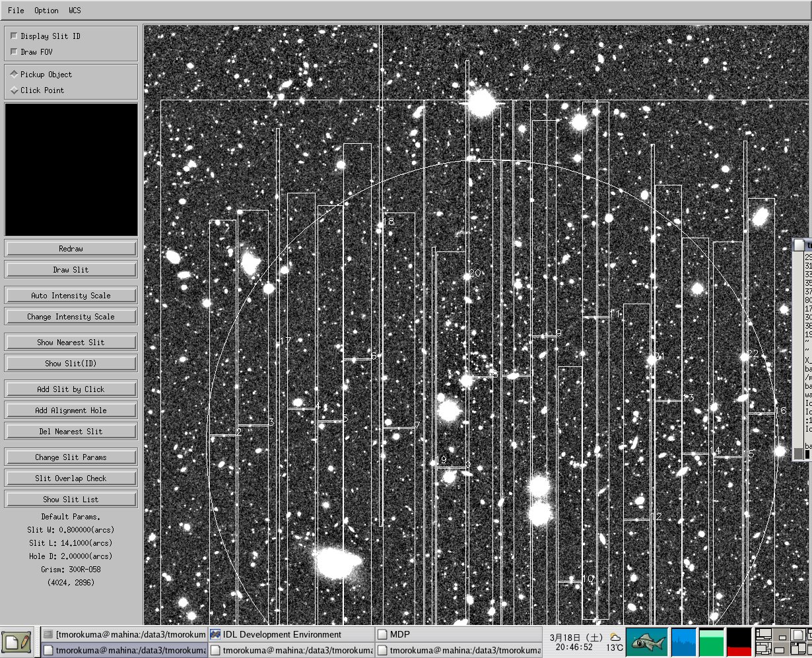This screenshot has height=658, width=812.
Task: Click the Show Nearest Slit button
Action: coord(71,343)
